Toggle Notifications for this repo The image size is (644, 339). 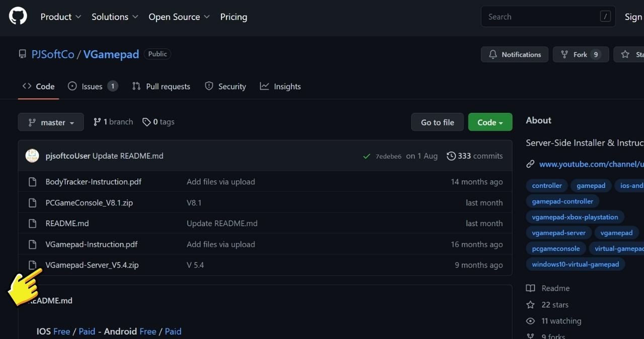click(514, 54)
